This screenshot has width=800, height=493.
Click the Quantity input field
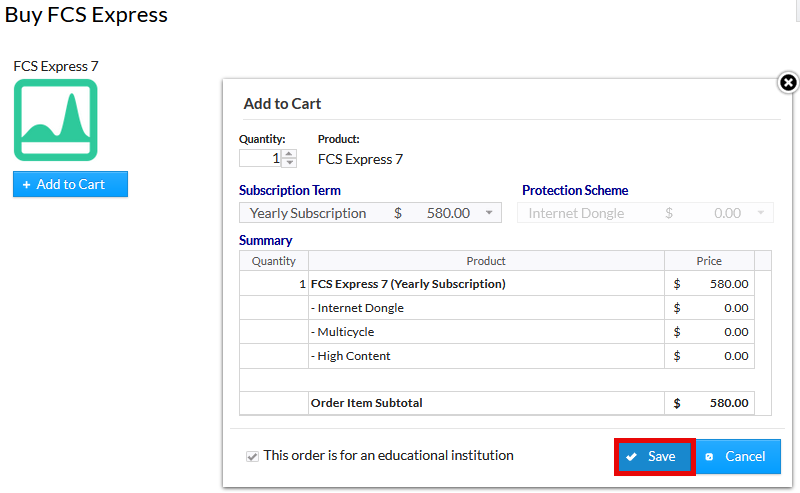260,158
